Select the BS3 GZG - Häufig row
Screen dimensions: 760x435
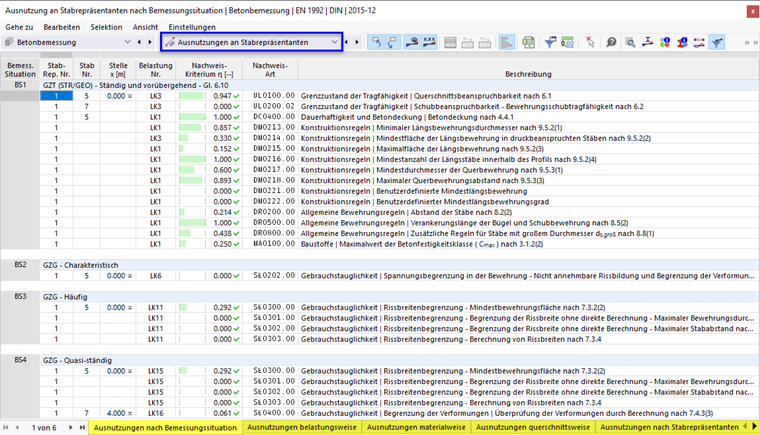pyautogui.click(x=380, y=296)
